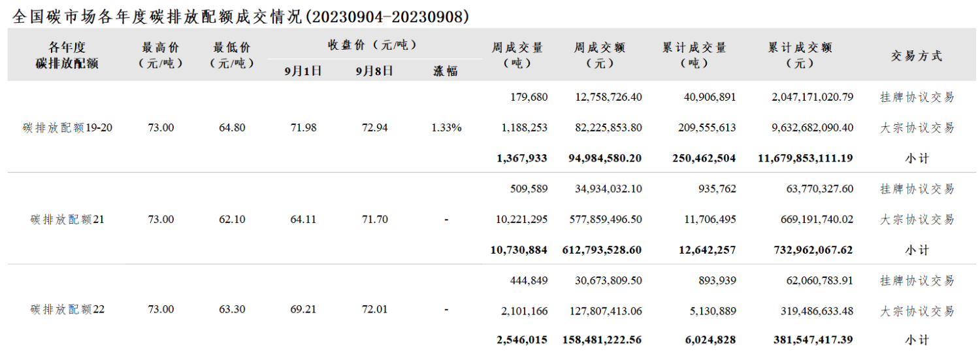Screen dimensions: 980x353
Task: Click the 9月8日 sub-header
Action: pos(375,71)
